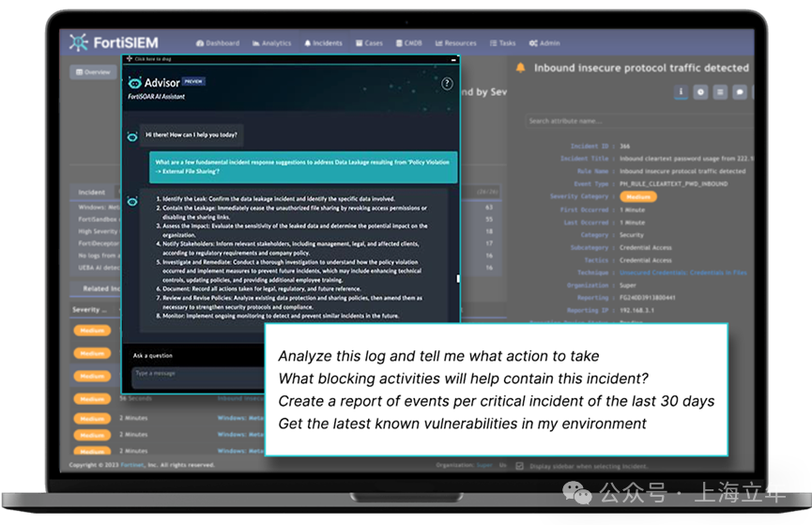
Task: Click the orange bell alert icon
Action: [520, 68]
